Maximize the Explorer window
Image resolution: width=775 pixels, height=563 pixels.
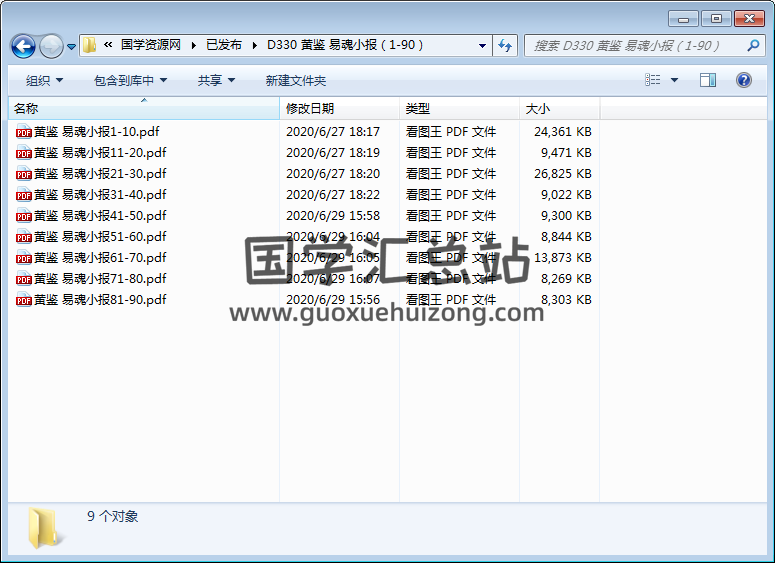[716, 19]
